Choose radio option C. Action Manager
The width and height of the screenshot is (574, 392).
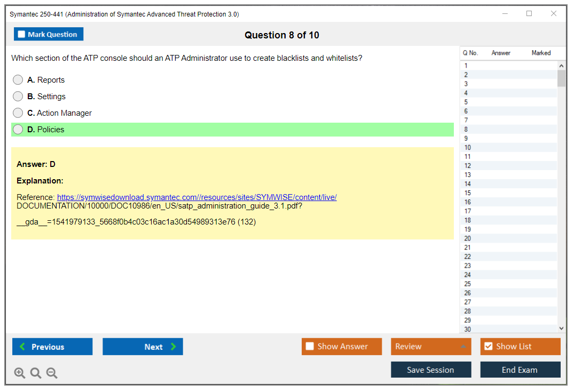click(18, 113)
